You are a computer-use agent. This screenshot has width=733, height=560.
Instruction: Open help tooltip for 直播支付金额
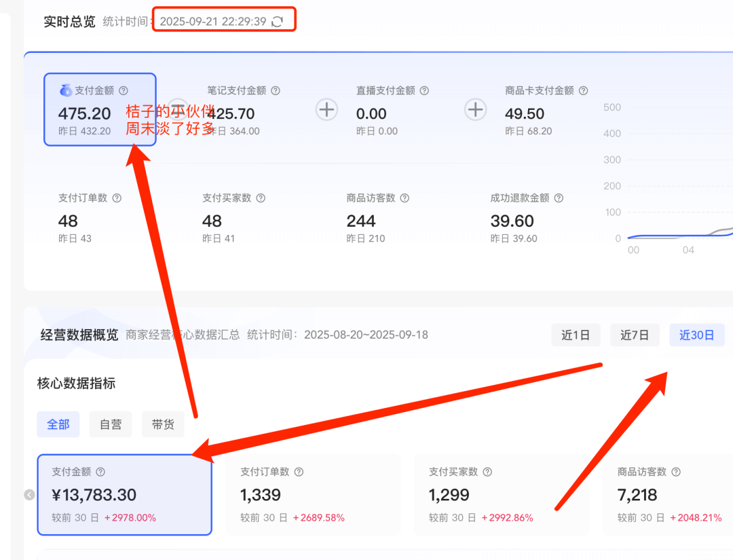424,90
